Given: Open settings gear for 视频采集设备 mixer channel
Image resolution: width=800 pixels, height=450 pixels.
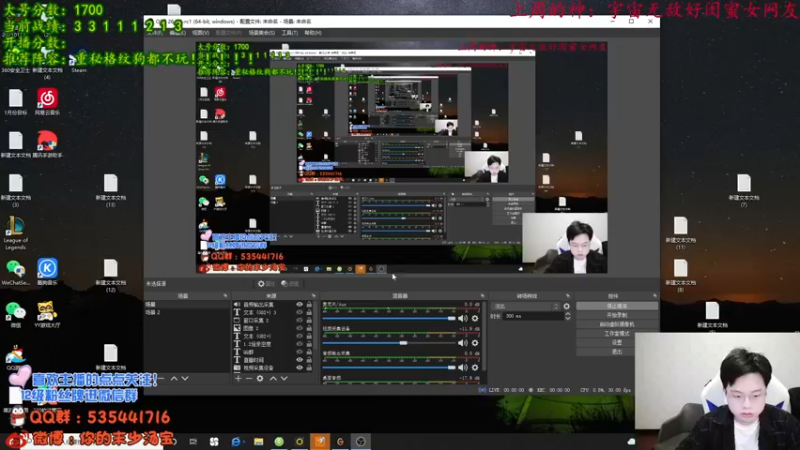Looking at the screenshot, I should click(x=475, y=343).
